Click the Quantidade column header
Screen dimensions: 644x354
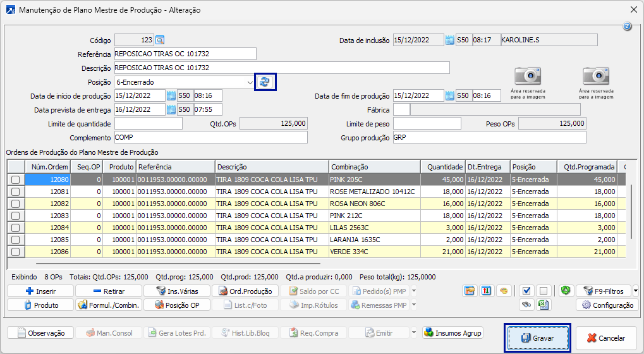(442, 167)
